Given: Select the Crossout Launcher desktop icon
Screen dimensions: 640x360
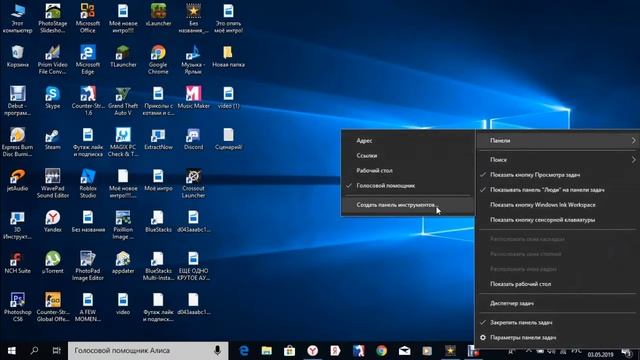Looking at the screenshot, I should click(x=193, y=183).
